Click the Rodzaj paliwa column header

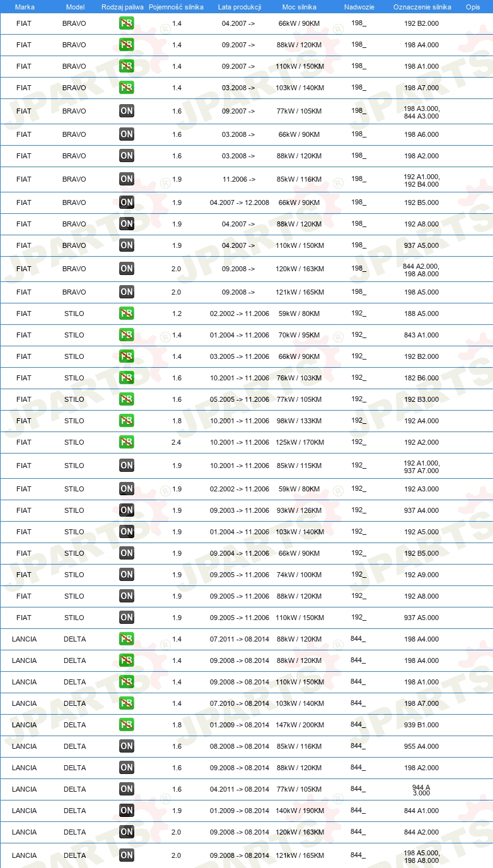pyautogui.click(x=122, y=7)
